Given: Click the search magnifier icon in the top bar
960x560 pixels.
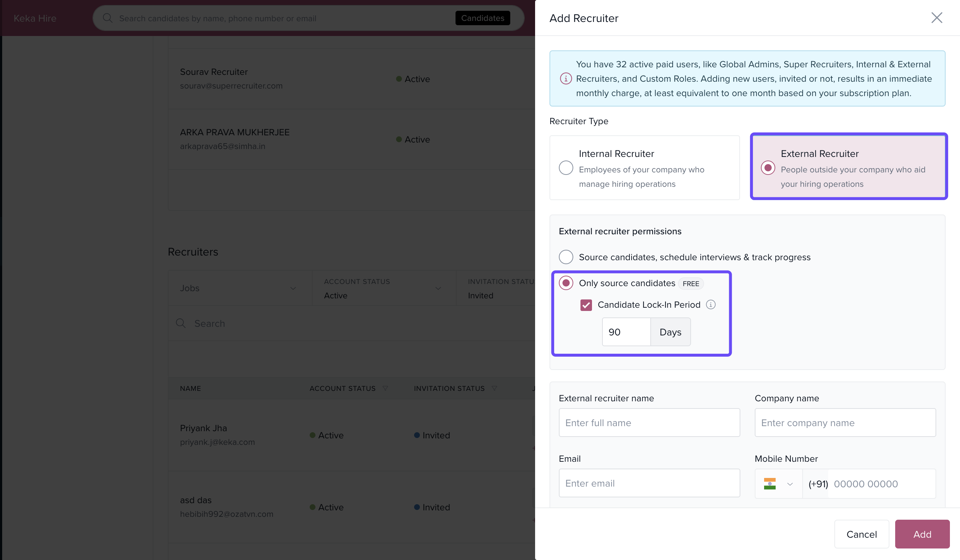Looking at the screenshot, I should (x=108, y=18).
